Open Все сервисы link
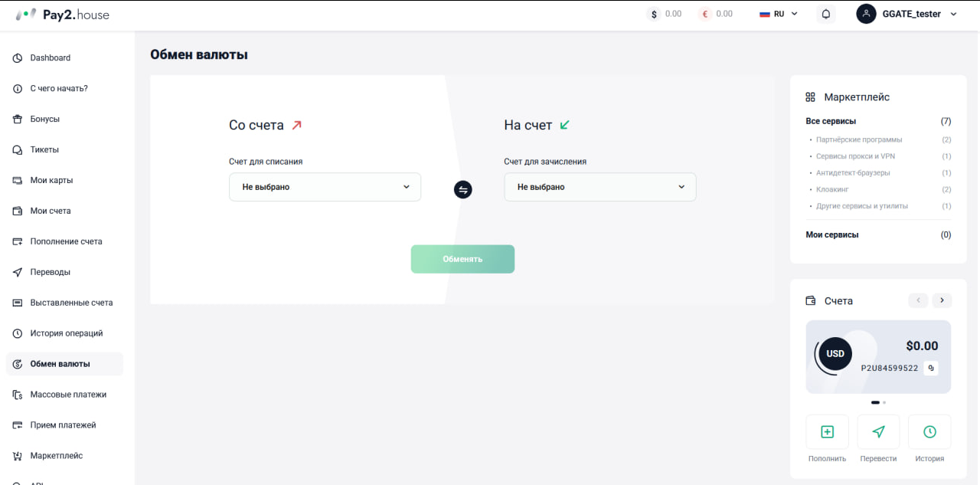This screenshot has height=485, width=980. point(831,121)
